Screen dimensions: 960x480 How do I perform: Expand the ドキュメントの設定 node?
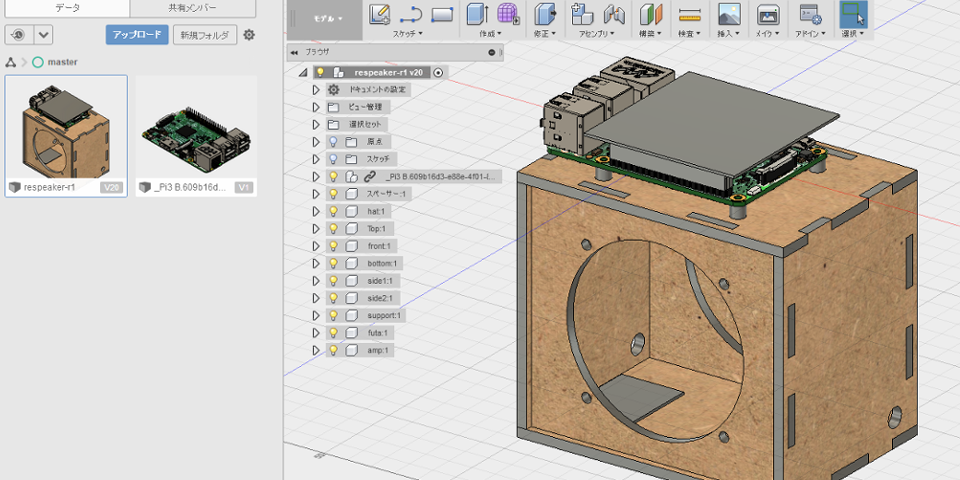[x=316, y=90]
